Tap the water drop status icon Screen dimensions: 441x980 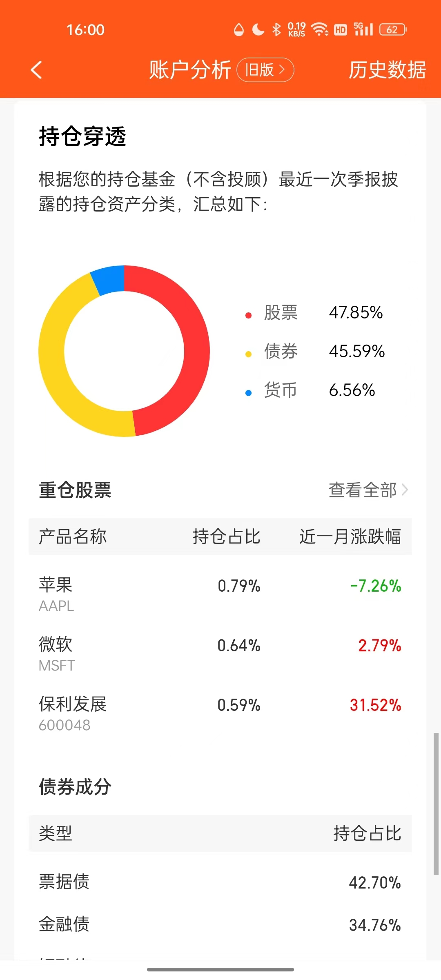click(x=239, y=29)
